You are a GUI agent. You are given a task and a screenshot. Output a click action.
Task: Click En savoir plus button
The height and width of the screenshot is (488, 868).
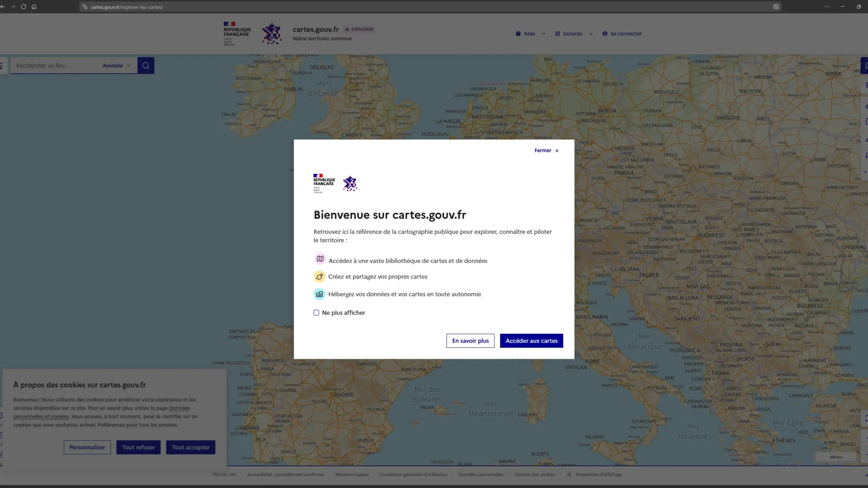[x=470, y=341]
